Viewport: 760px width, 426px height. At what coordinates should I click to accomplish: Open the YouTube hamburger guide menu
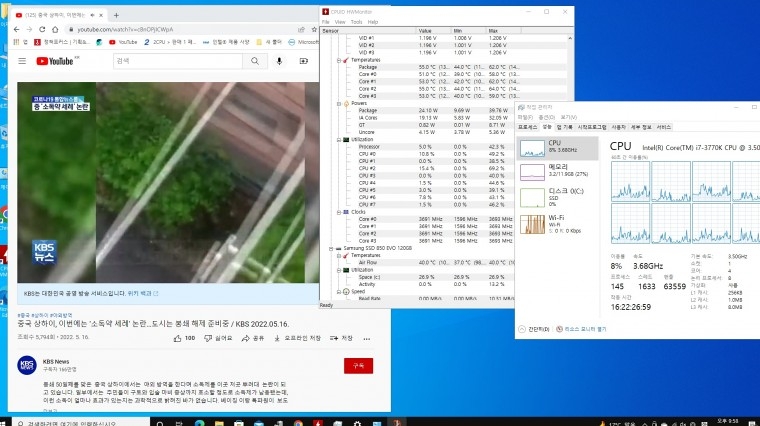coord(22,61)
